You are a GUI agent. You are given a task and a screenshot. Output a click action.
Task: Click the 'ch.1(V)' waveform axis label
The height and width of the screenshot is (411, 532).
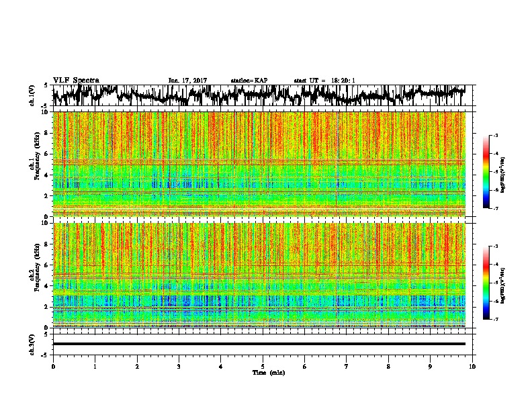click(x=32, y=95)
